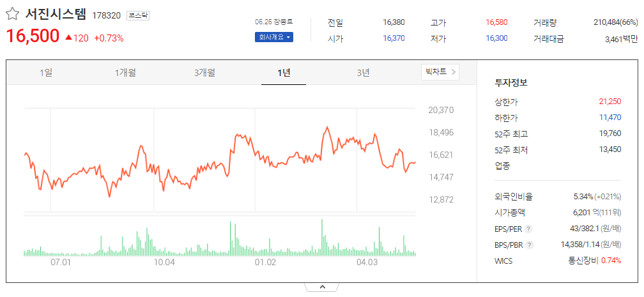Viewport: 644px width, 297px height.
Task: Click price change +0.73% value
Action: pyautogui.click(x=109, y=38)
